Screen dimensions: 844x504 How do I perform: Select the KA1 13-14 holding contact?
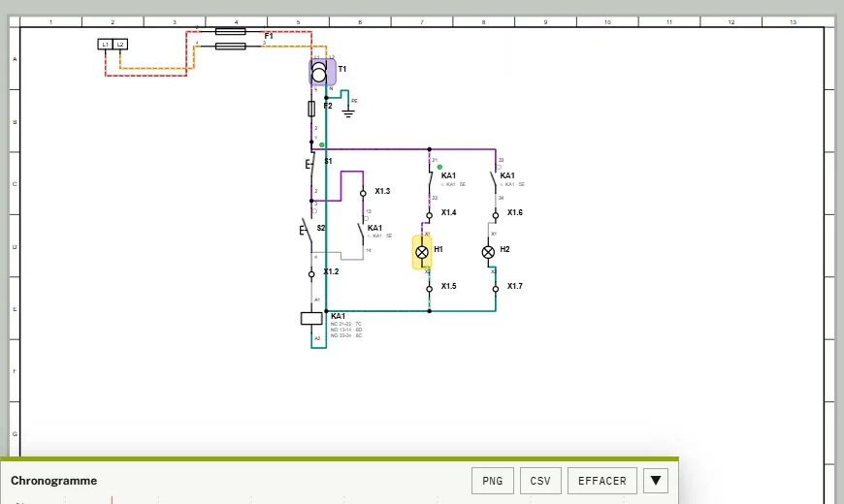pos(361,232)
